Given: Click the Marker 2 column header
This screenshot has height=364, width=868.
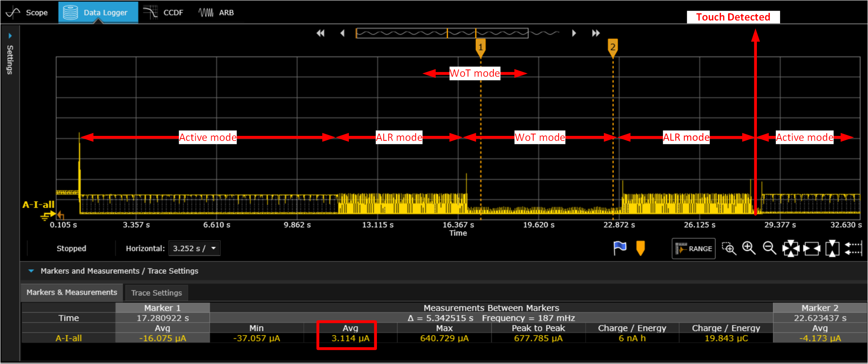Looking at the screenshot, I should click(x=820, y=308).
